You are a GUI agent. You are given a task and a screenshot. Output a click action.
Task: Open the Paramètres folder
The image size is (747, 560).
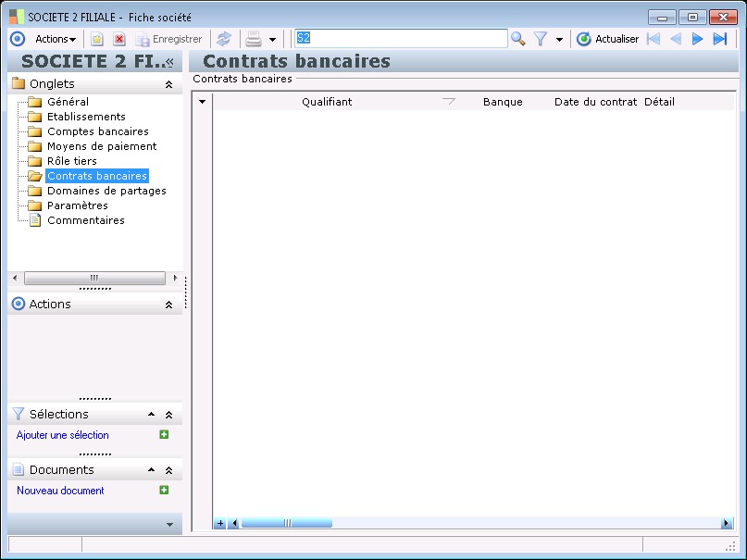78,205
